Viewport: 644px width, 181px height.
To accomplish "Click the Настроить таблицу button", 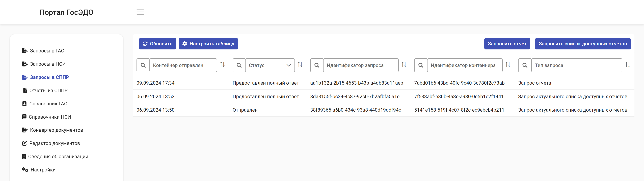I will coord(208,44).
